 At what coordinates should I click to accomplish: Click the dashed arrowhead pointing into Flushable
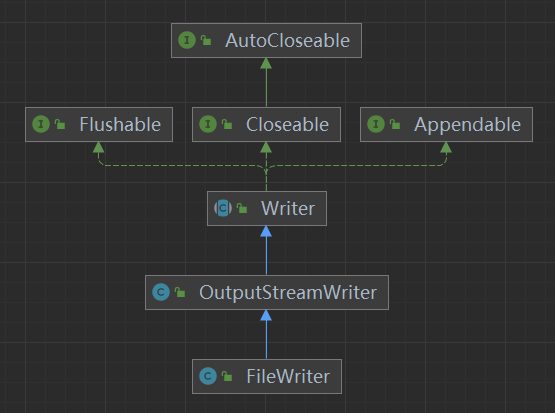(x=98, y=147)
